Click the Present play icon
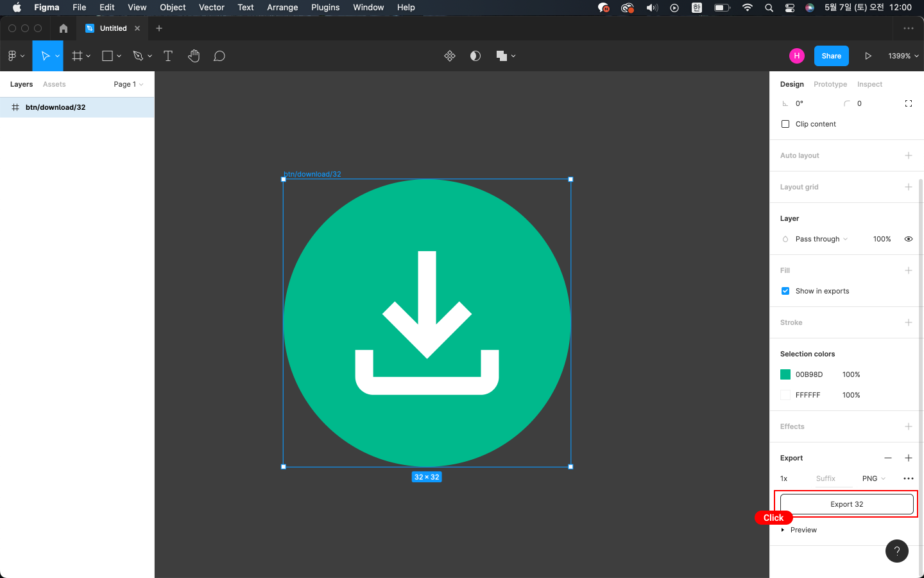The height and width of the screenshot is (578, 924). click(868, 56)
